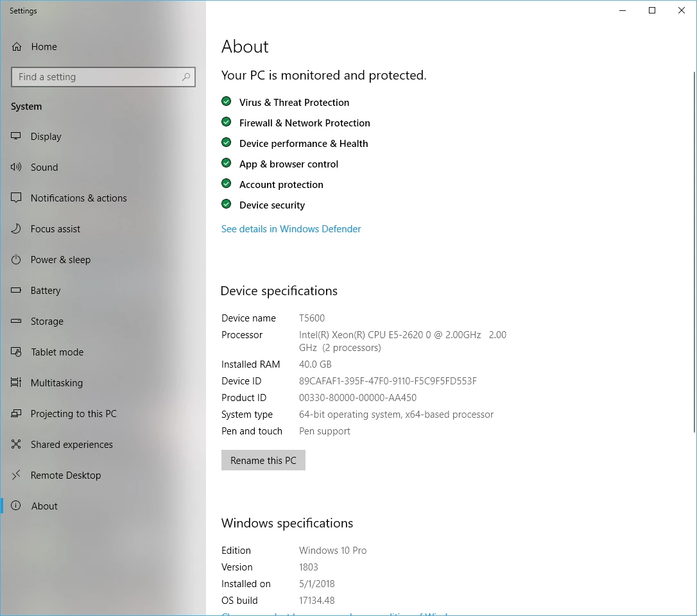This screenshot has width=697, height=616.
Task: Click the Battery icon
Action: tap(16, 290)
